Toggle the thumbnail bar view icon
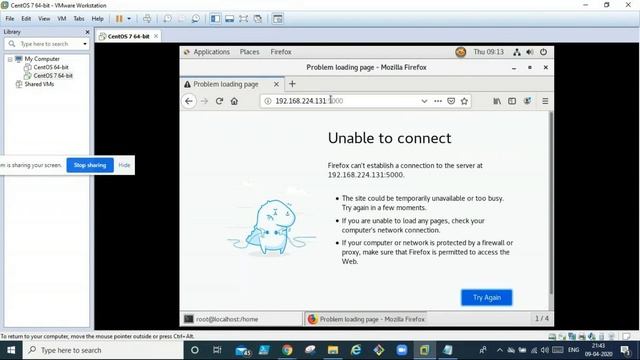 coord(229,19)
